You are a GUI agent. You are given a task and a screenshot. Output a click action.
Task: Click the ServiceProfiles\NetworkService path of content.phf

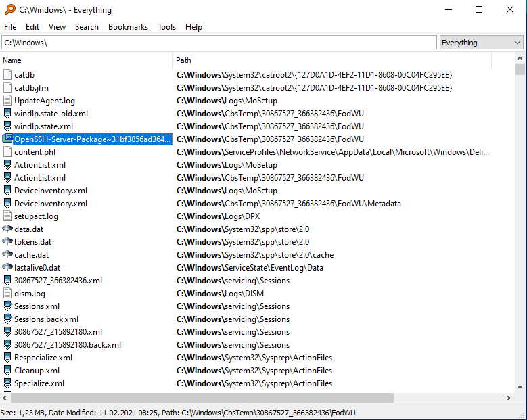(x=333, y=152)
